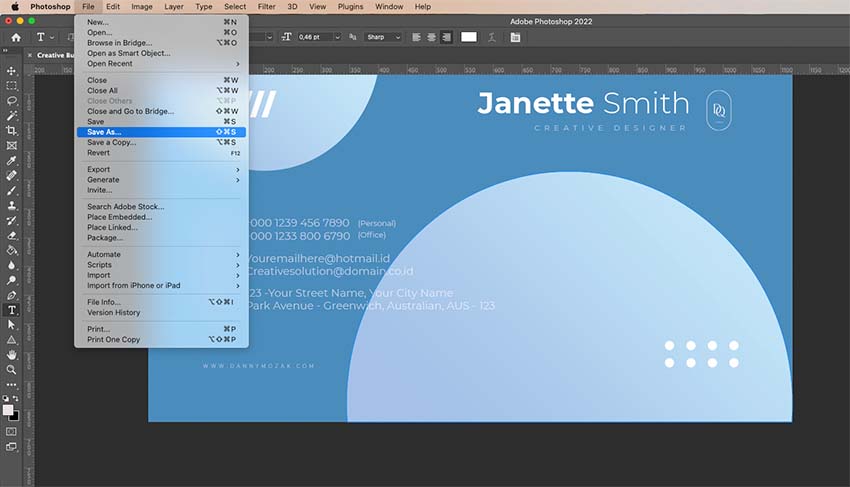Open the Edit Toolbar three-dots button

11,385
